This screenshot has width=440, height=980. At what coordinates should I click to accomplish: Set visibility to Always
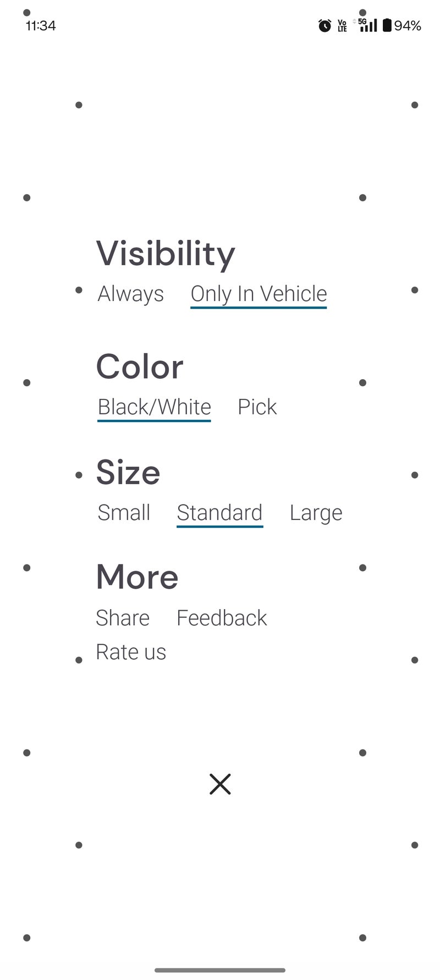point(131,294)
